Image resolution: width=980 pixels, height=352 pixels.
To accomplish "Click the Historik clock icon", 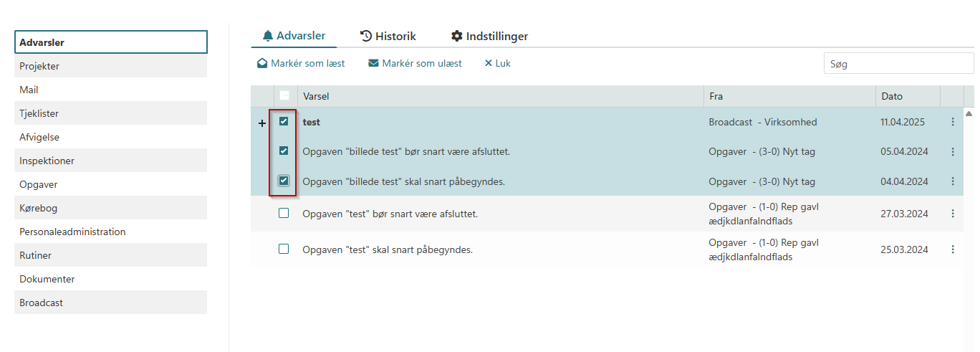I will point(365,36).
